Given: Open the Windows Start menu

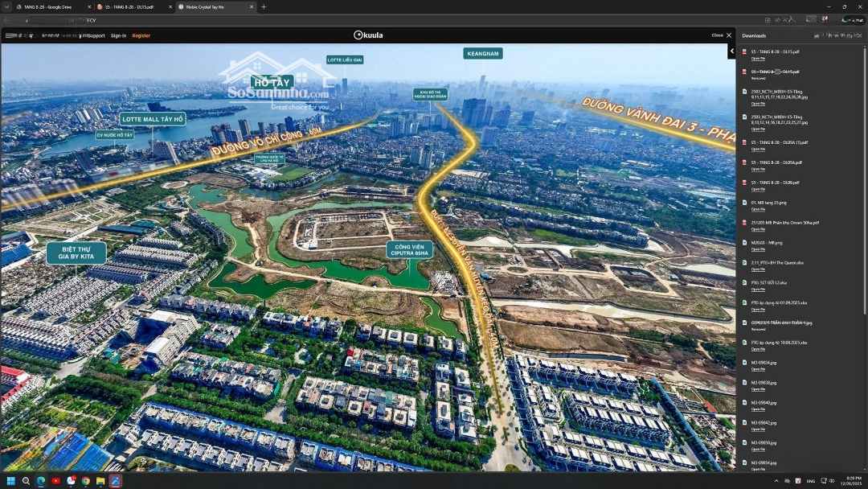Looking at the screenshot, I should point(11,481).
